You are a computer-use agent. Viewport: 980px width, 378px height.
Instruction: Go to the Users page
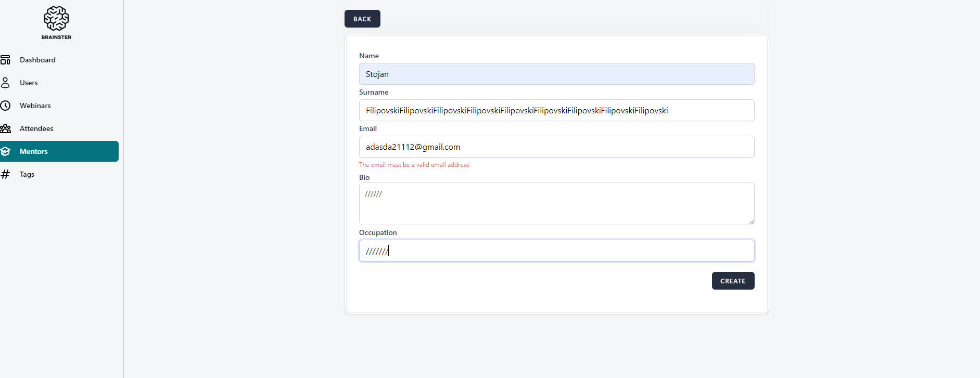[29, 83]
